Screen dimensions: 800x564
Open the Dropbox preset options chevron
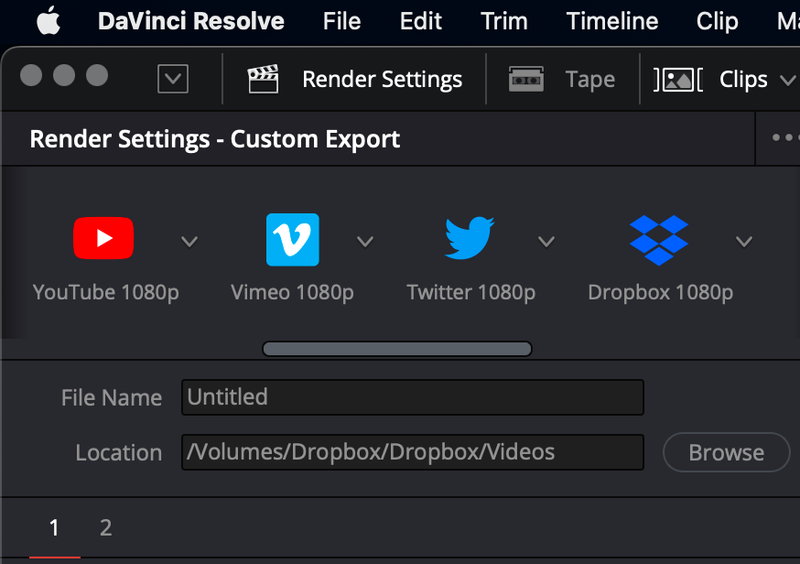point(743,241)
